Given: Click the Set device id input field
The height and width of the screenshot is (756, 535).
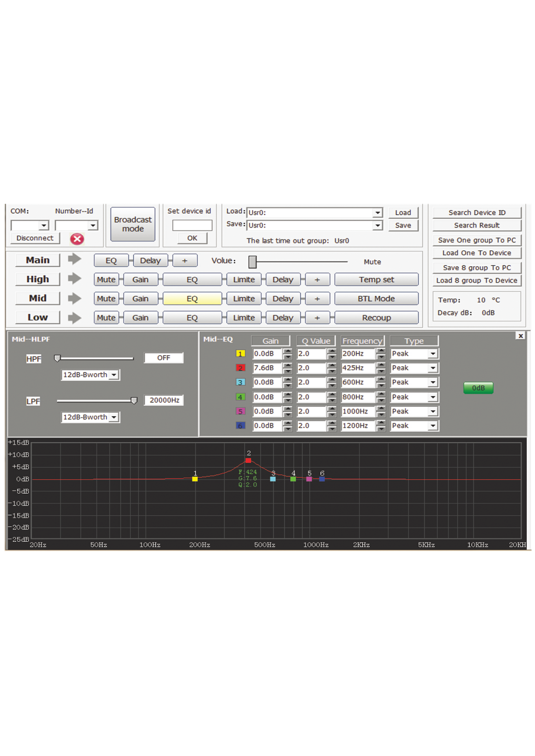Looking at the screenshot, I should point(192,225).
